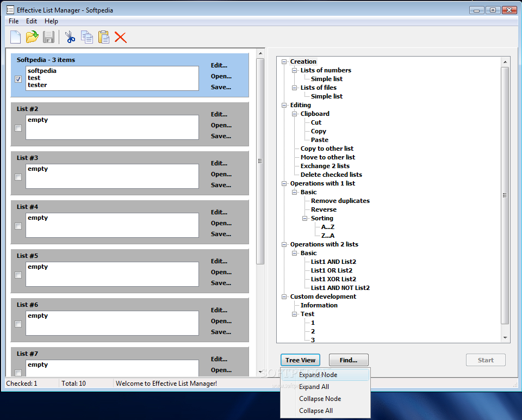
Task: Collapse the Test tree node
Action: click(294, 314)
